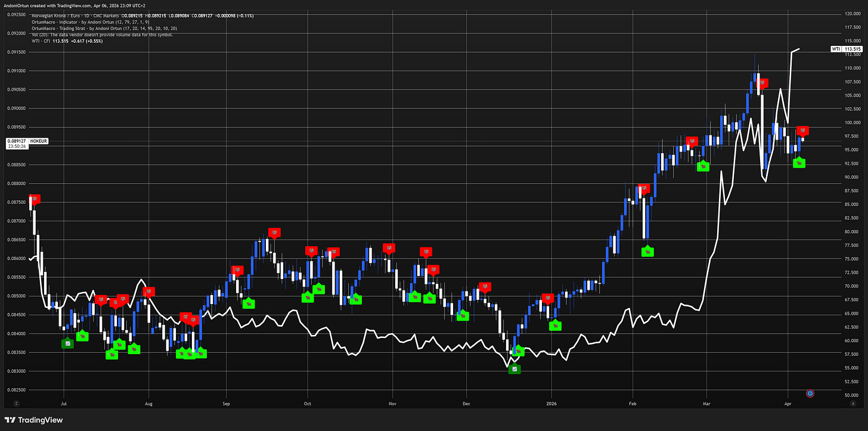This screenshot has width=868, height=431.
Task: Click the newest green bull marker in April
Action: click(x=799, y=162)
